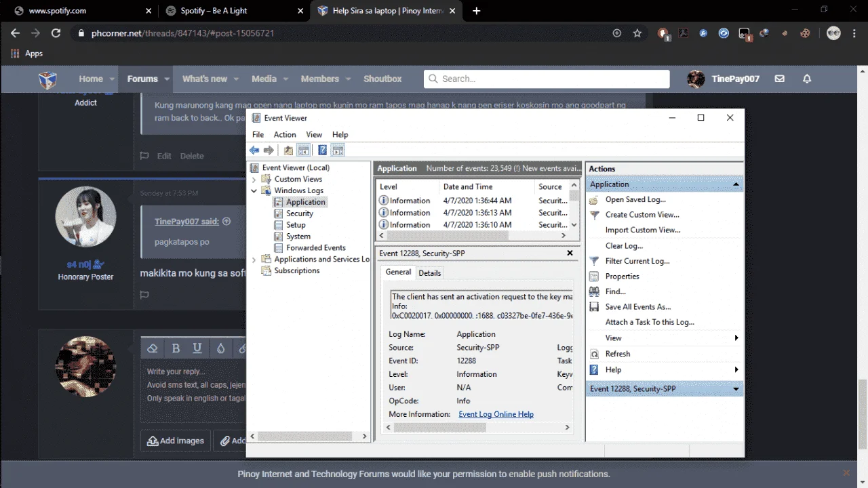Toggle the Show/Hide Action Pane toolbar icon
Screen dimensions: 868x488
(x=338, y=150)
